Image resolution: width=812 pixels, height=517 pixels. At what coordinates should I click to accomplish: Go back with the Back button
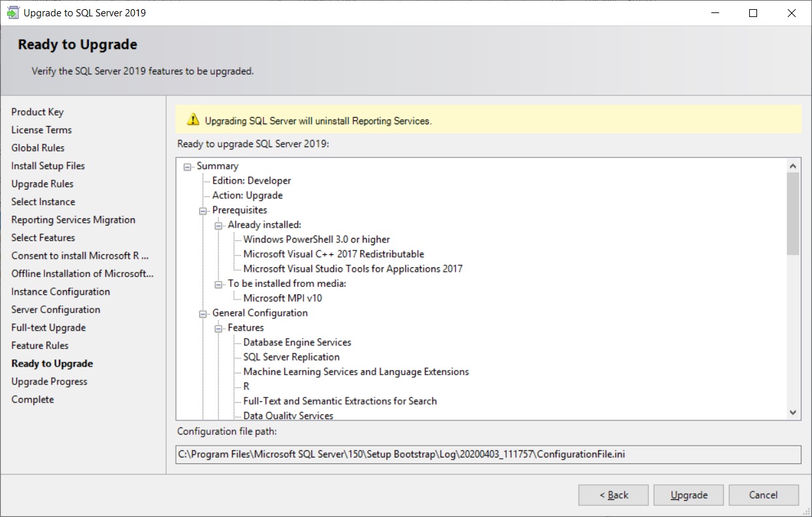(x=613, y=495)
